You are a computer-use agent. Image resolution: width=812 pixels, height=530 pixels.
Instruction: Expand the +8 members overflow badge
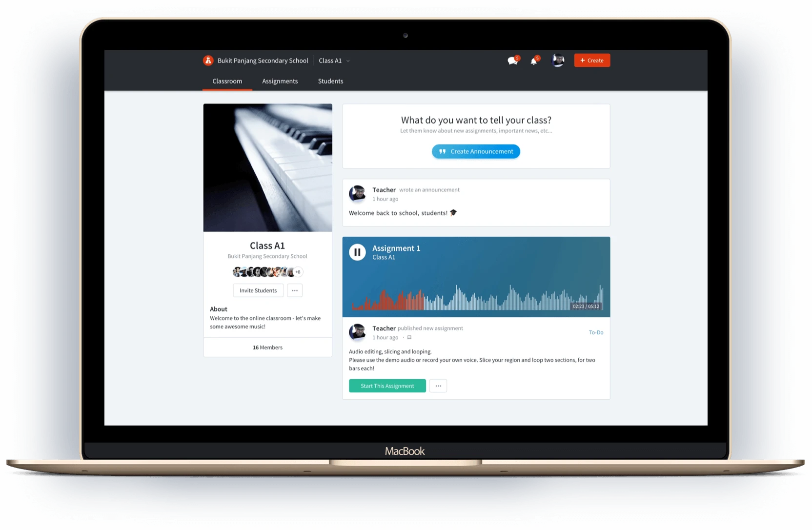(x=297, y=272)
